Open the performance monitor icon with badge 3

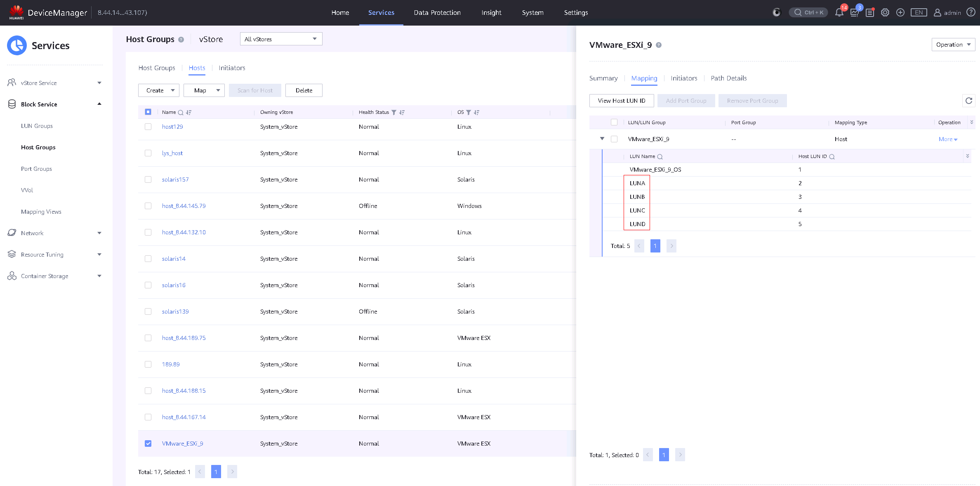[x=854, y=12]
